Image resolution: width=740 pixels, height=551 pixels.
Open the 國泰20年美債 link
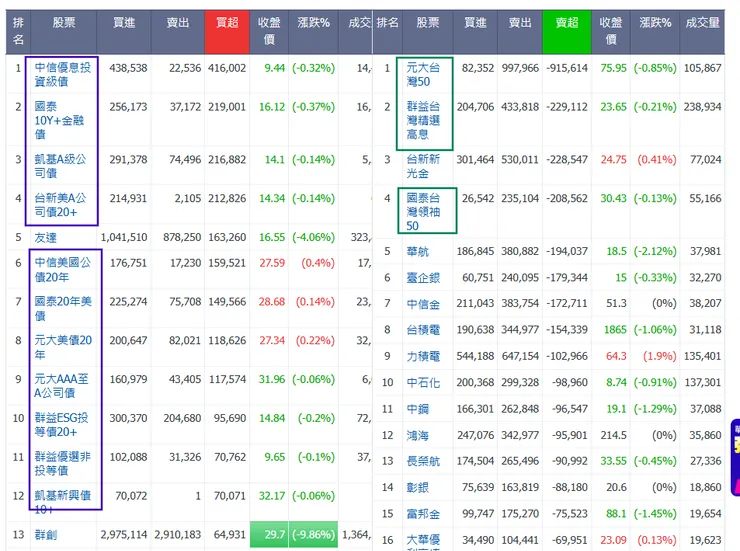click(63, 308)
